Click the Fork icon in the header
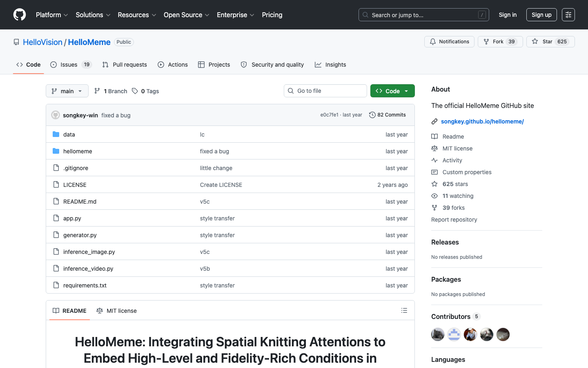The width and height of the screenshot is (588, 368). pos(486,42)
